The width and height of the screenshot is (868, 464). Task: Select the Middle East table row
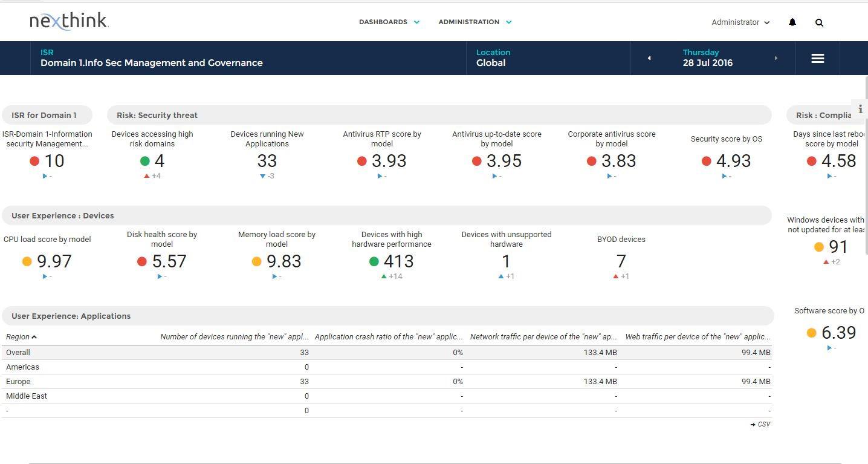(387, 396)
